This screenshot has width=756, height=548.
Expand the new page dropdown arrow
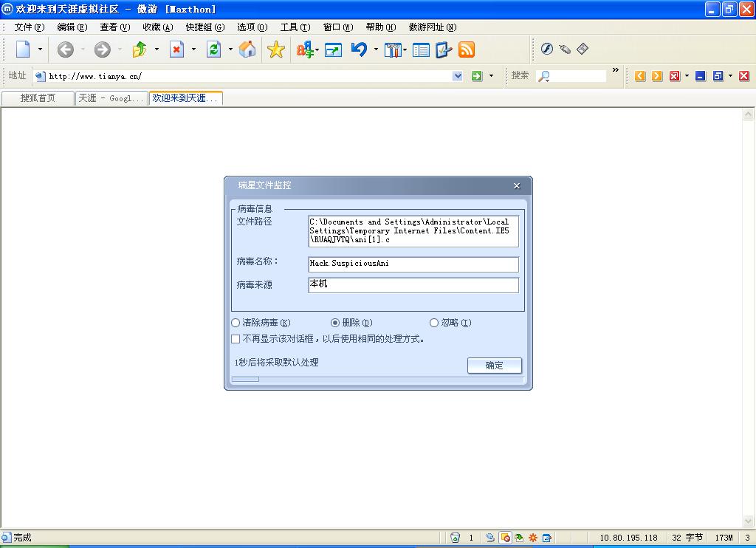point(40,49)
